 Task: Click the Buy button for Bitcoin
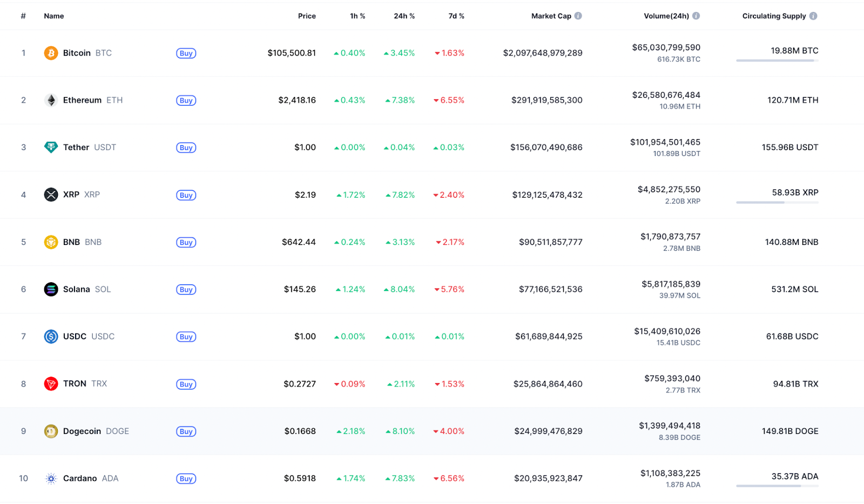pyautogui.click(x=186, y=53)
